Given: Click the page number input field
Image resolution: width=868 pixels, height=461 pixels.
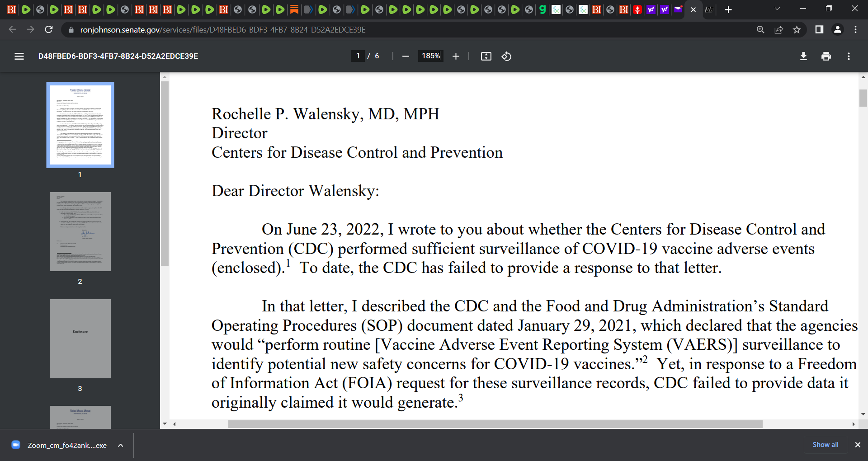Looking at the screenshot, I should [x=358, y=56].
